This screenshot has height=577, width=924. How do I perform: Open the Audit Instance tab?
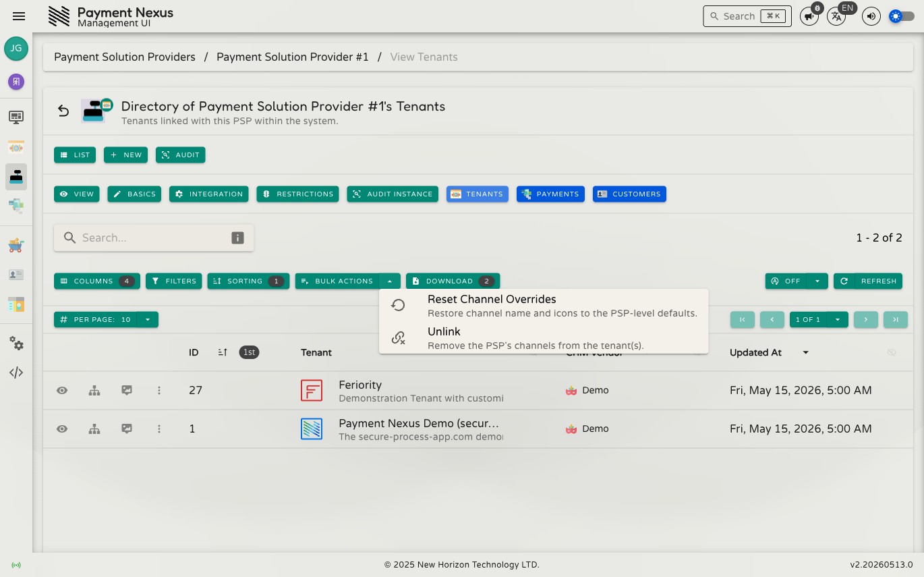pos(393,194)
